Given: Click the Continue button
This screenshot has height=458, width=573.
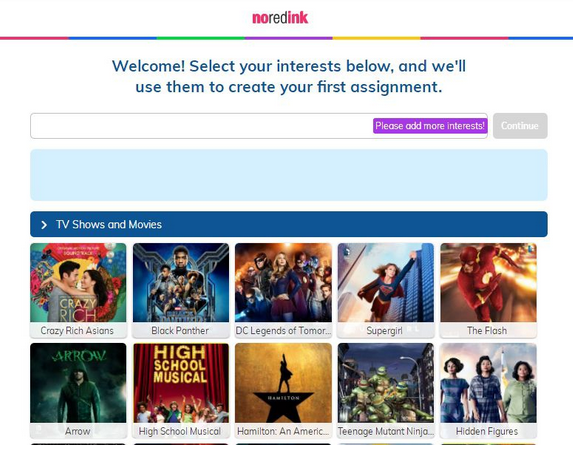Looking at the screenshot, I should (x=520, y=126).
